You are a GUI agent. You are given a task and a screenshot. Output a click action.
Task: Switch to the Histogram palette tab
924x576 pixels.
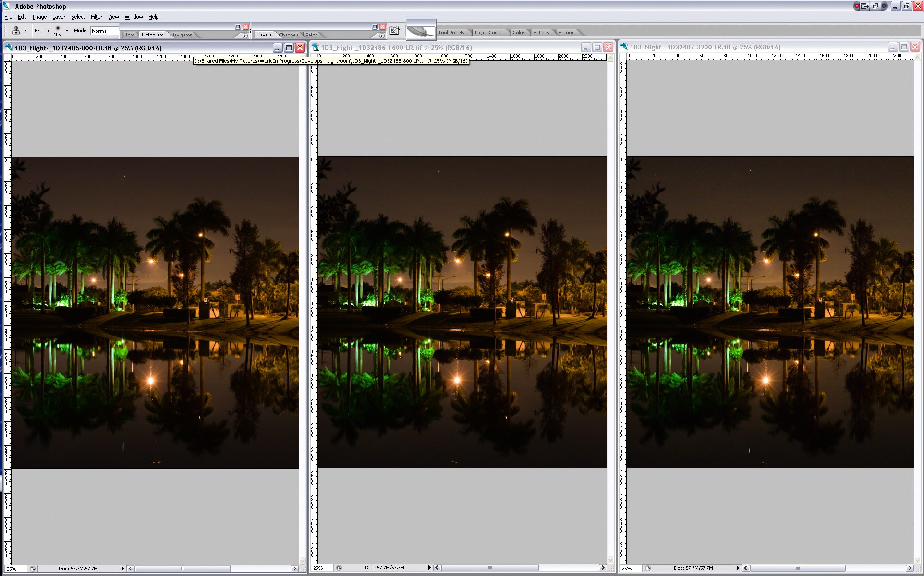pos(152,35)
